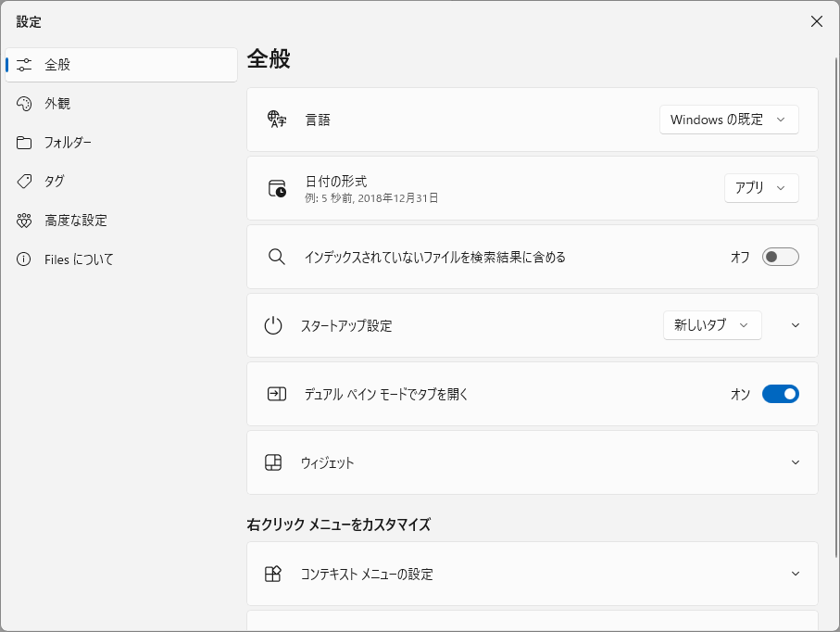Click the 設定 window title
Screen dimensions: 840x632
pos(29,22)
